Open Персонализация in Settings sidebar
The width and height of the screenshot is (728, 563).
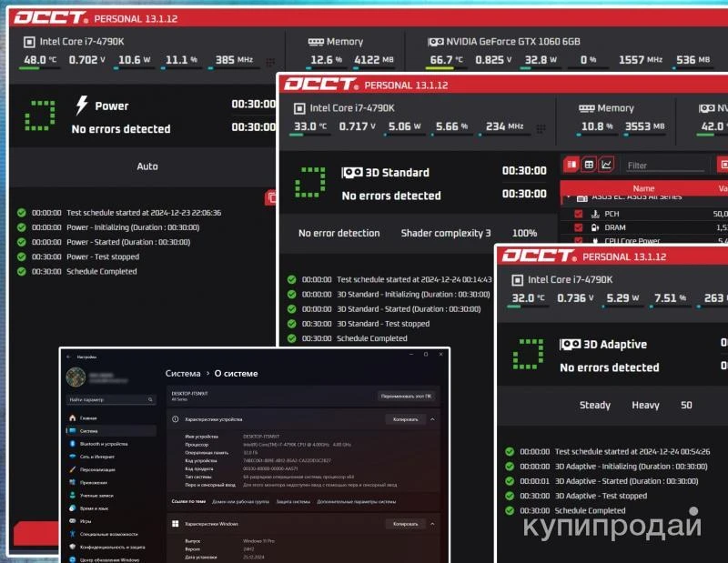pyautogui.click(x=97, y=469)
